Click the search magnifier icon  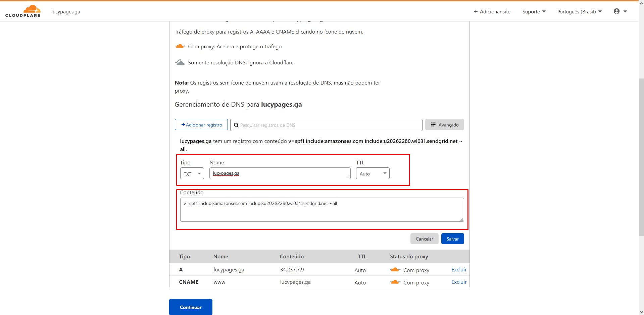coord(236,125)
